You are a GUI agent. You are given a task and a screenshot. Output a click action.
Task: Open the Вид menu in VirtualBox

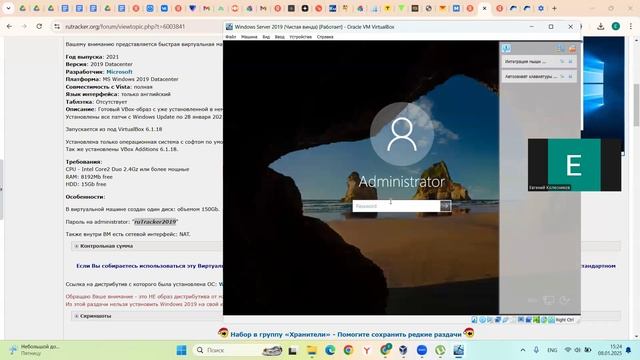[x=266, y=37]
